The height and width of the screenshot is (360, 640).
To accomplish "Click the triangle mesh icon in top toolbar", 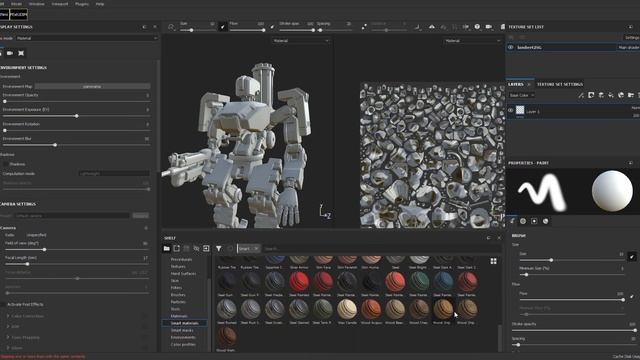I will 432,27.
